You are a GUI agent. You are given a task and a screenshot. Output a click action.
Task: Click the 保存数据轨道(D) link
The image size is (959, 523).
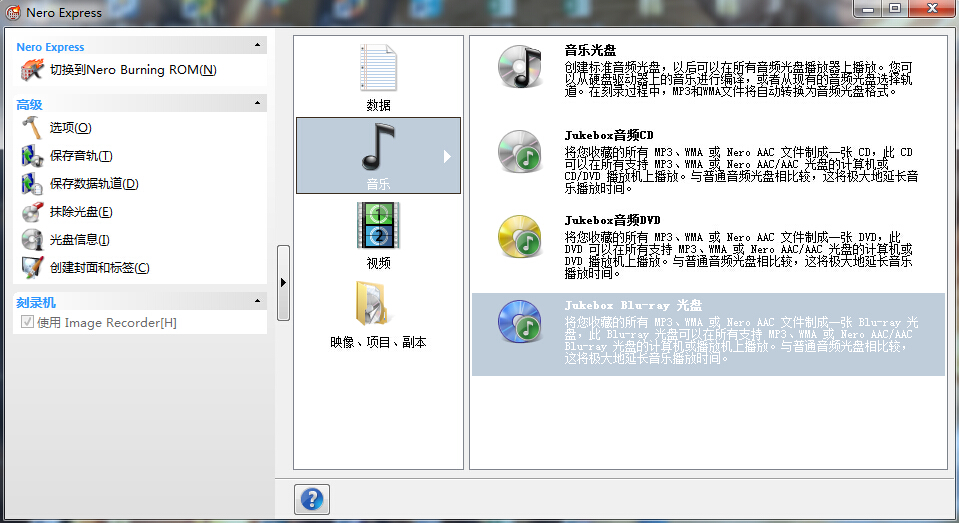point(94,184)
